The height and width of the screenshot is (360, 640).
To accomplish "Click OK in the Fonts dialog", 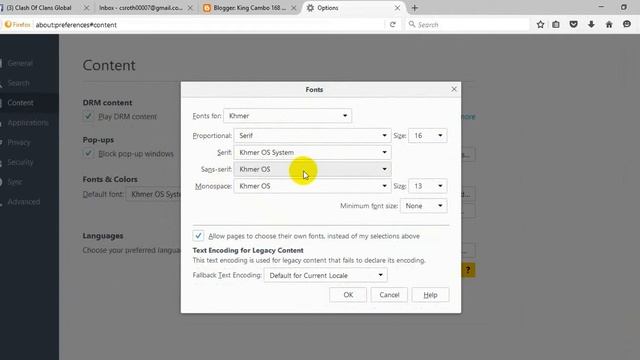I will pyautogui.click(x=348, y=295).
